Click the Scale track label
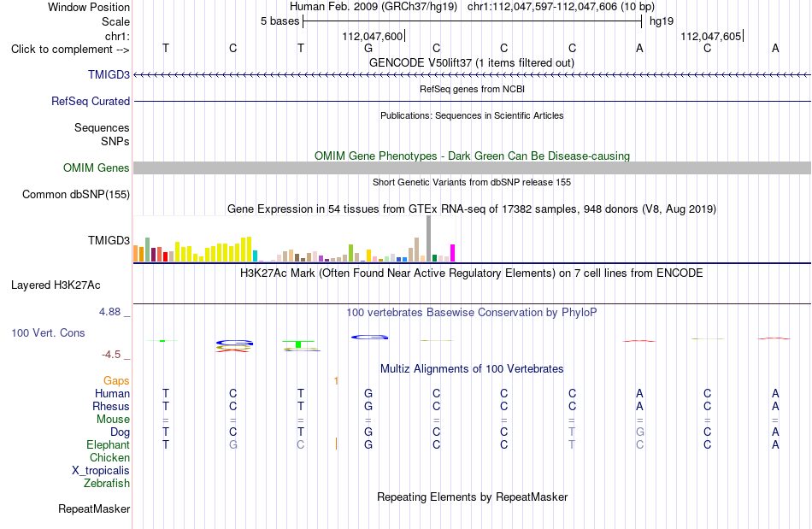 pyautogui.click(x=115, y=21)
